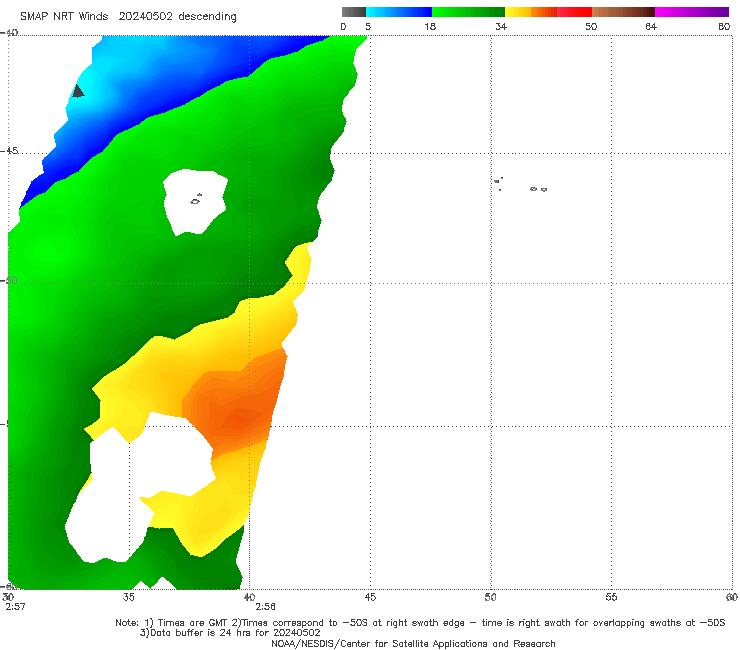Click the 'Note: 1) Times are GMT' footnote line

(420, 623)
